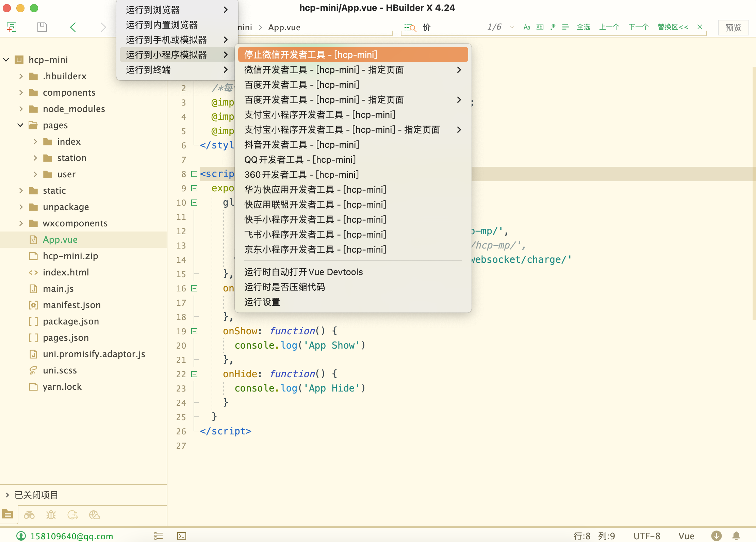
Task: Click the notification bell icon
Action: 736,536
